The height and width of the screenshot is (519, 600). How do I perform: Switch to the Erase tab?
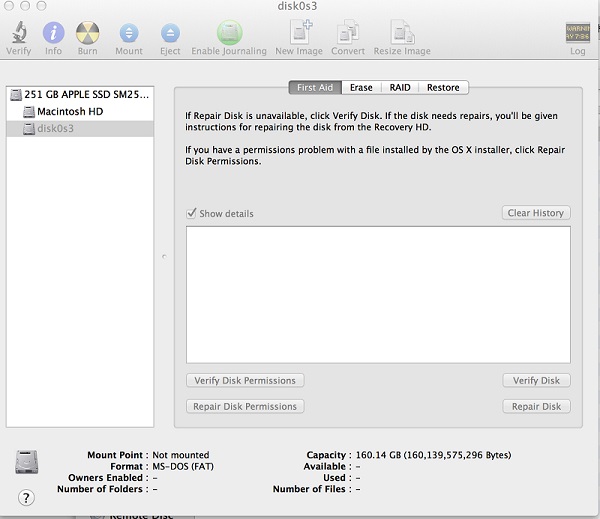[361, 88]
